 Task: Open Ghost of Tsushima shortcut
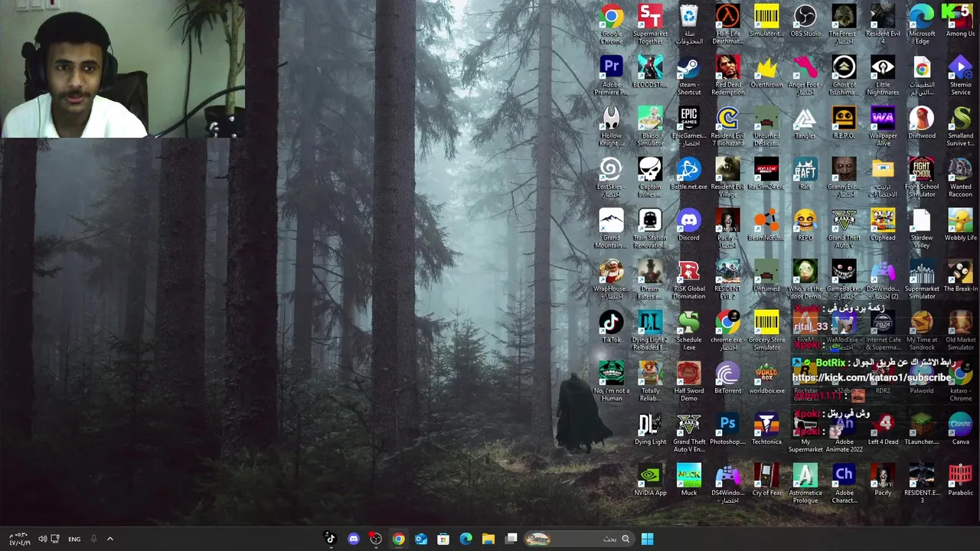tap(844, 75)
